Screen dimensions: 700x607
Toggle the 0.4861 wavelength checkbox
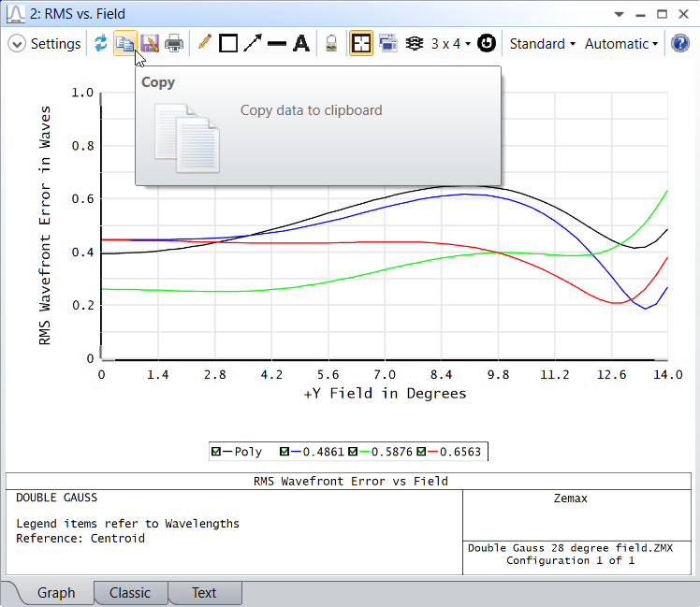(x=285, y=452)
